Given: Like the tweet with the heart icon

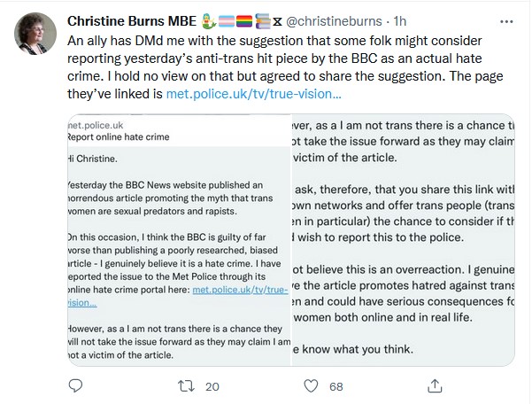Looking at the screenshot, I should click(311, 386).
